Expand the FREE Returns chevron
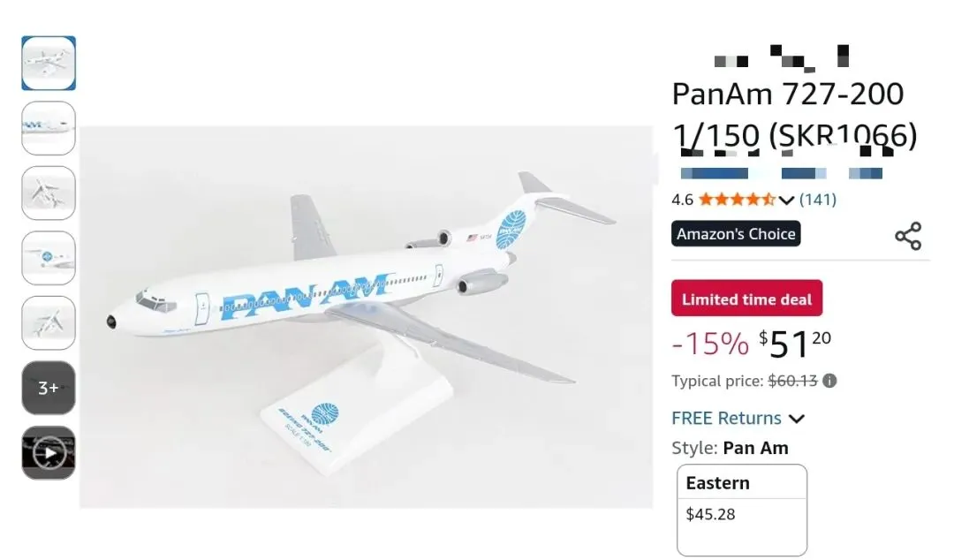This screenshot has width=954, height=560. pos(797,419)
